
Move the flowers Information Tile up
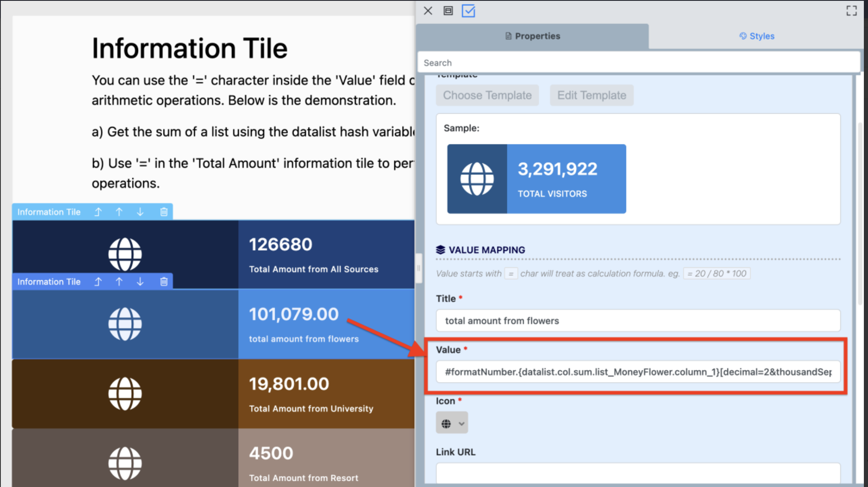coord(119,282)
